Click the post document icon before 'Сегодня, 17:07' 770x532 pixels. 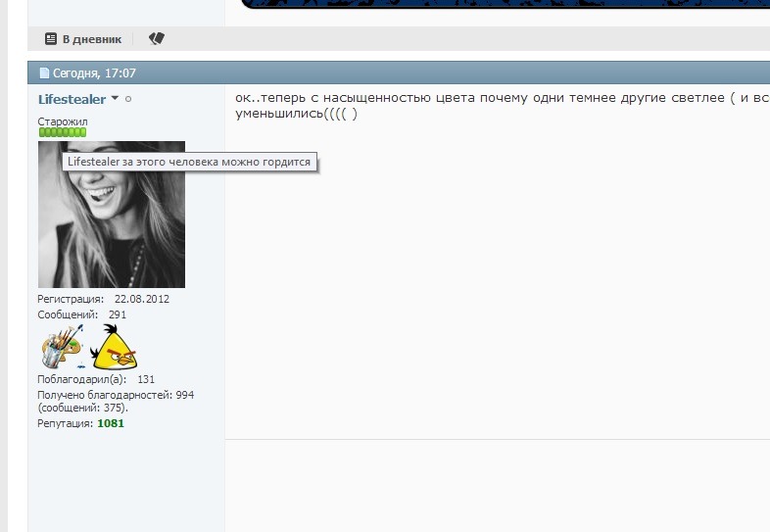tap(44, 73)
